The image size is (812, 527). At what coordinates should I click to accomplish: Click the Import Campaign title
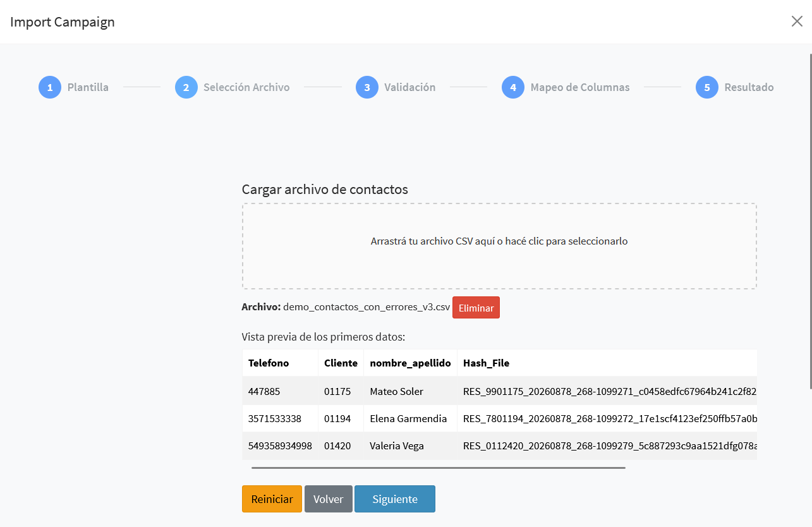[63, 22]
